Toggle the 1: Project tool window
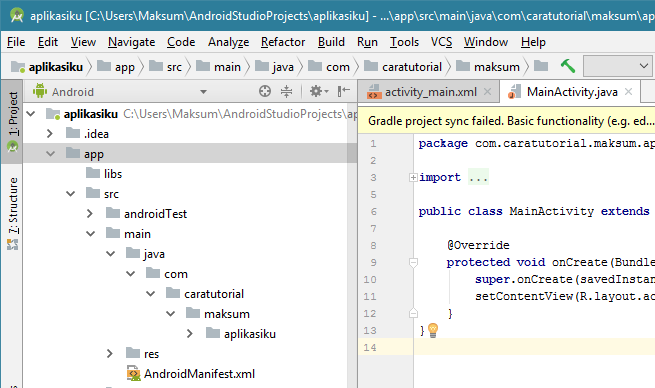Viewport: 655px width, 388px height. tap(13, 121)
